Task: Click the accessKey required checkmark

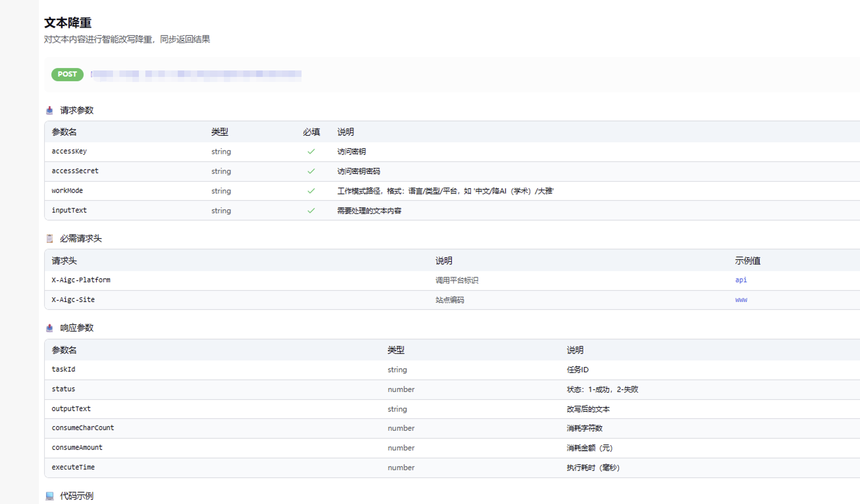Action: 311,151
